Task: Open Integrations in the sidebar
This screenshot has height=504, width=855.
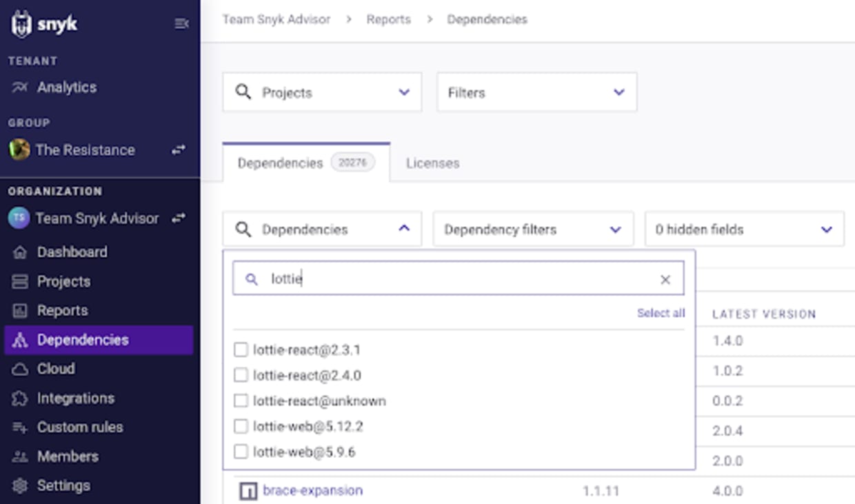Action: [75, 399]
